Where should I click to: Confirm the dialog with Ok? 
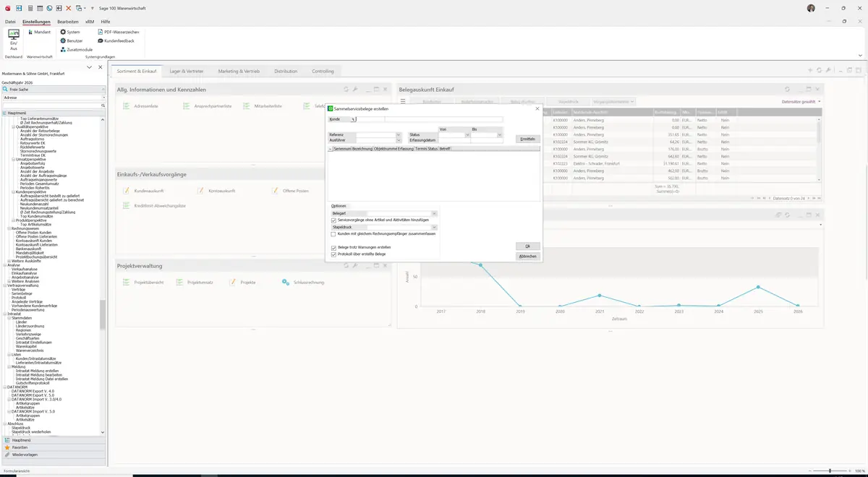(x=528, y=246)
